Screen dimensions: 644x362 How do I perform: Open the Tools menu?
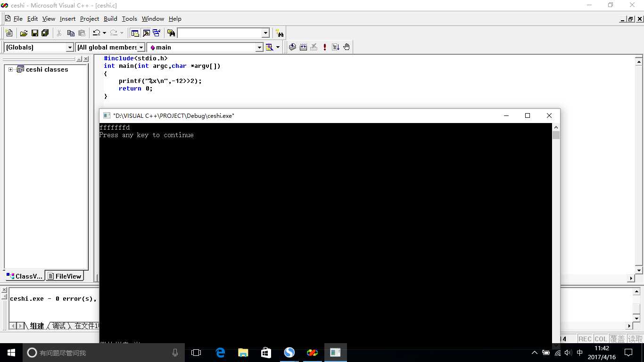pos(129,19)
